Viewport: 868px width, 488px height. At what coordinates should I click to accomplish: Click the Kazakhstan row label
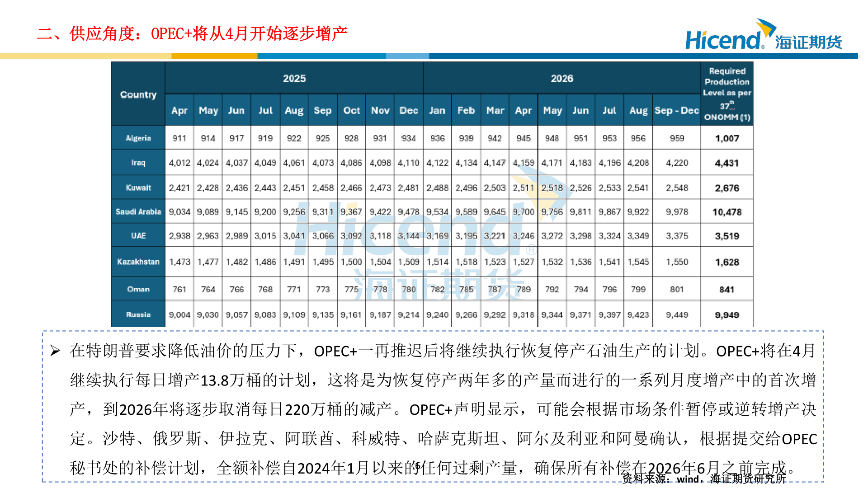click(138, 262)
